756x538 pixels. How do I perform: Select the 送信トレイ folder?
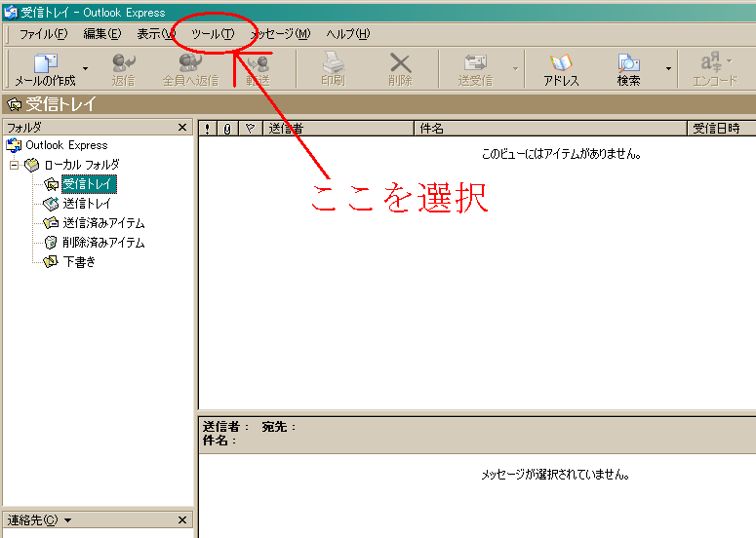(x=87, y=204)
